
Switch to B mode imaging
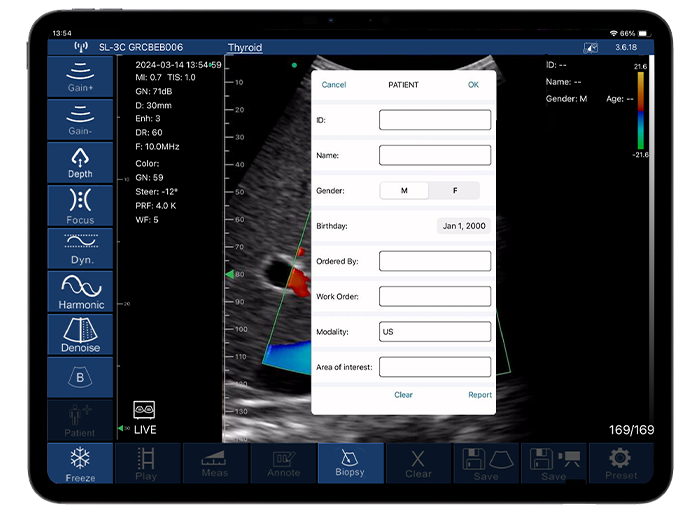click(x=80, y=377)
